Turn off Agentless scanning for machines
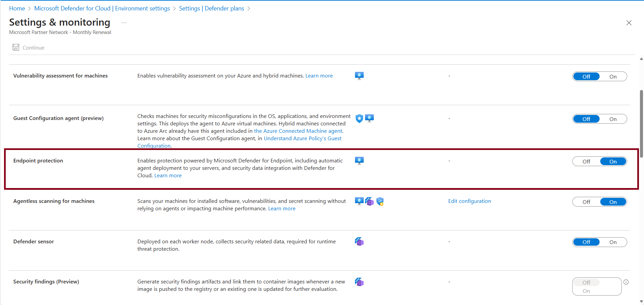Image resolution: width=644 pixels, height=305 pixels. pos(586,202)
